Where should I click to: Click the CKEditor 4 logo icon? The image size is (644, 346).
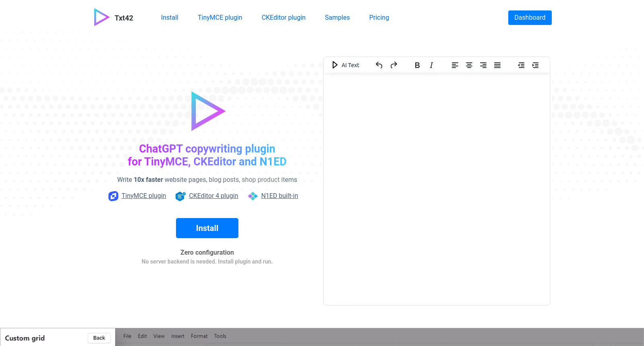coord(180,196)
